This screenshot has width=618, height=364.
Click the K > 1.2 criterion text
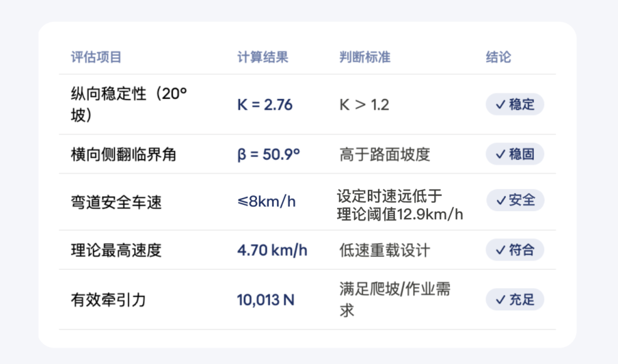click(364, 105)
